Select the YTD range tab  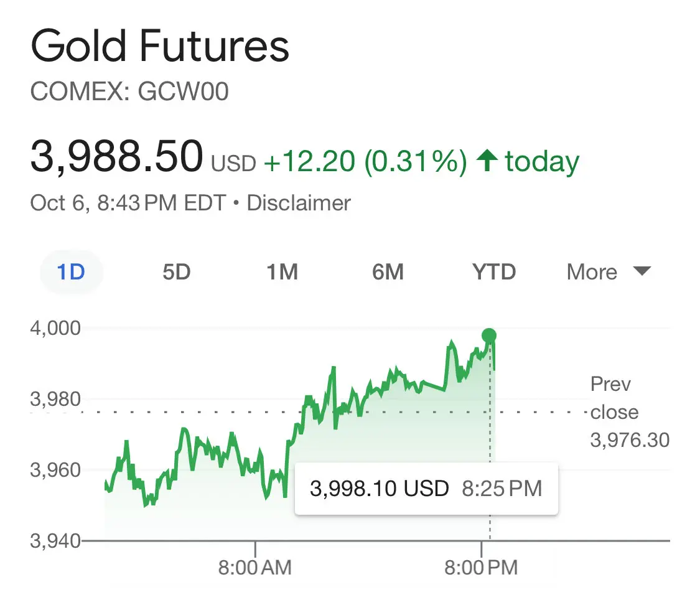(x=494, y=272)
